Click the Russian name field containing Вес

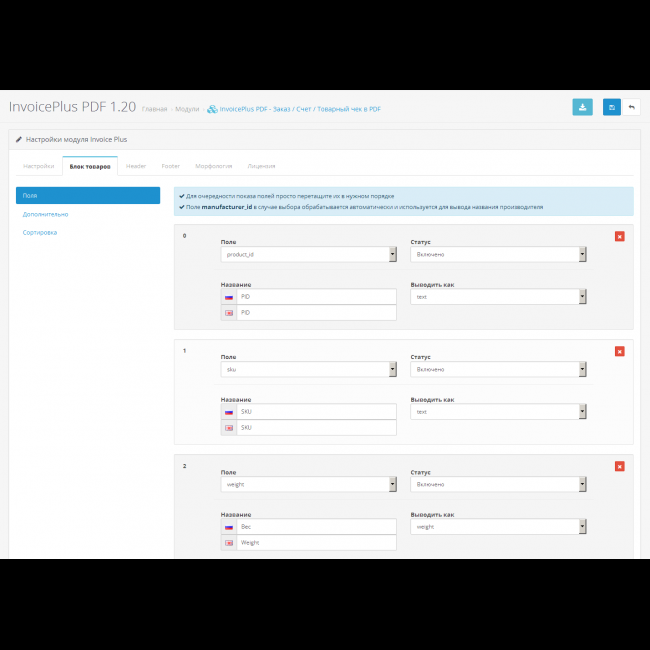315,527
